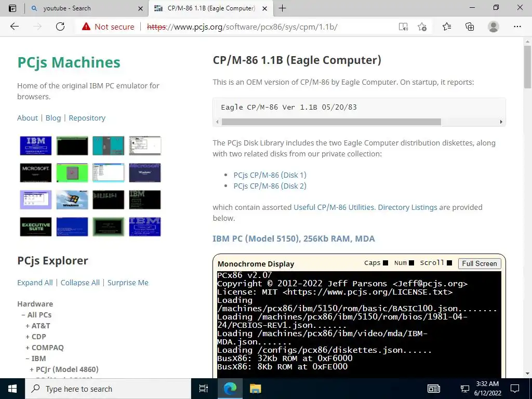Open the network status tray icon
The image size is (532, 399).
pos(464,389)
